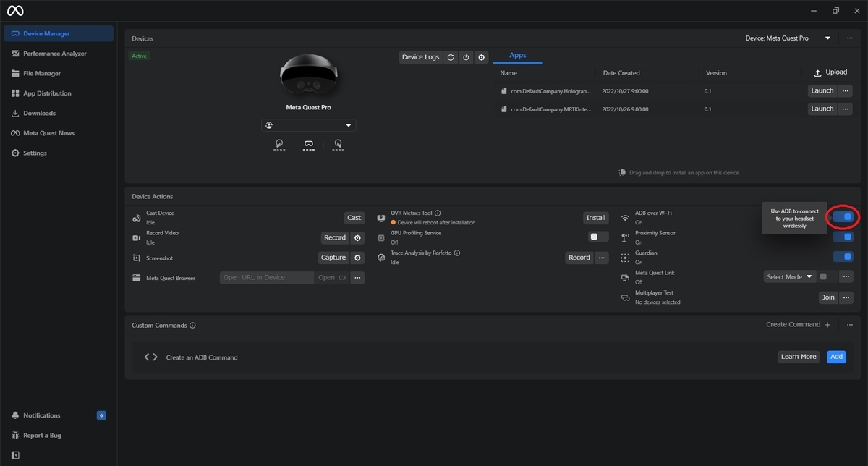Open the Downloads section
This screenshot has width=868, height=466.
(x=59, y=113)
